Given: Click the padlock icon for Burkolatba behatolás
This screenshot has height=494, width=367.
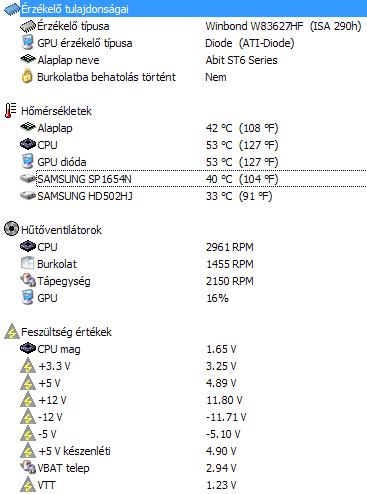Looking at the screenshot, I should 27,76.
